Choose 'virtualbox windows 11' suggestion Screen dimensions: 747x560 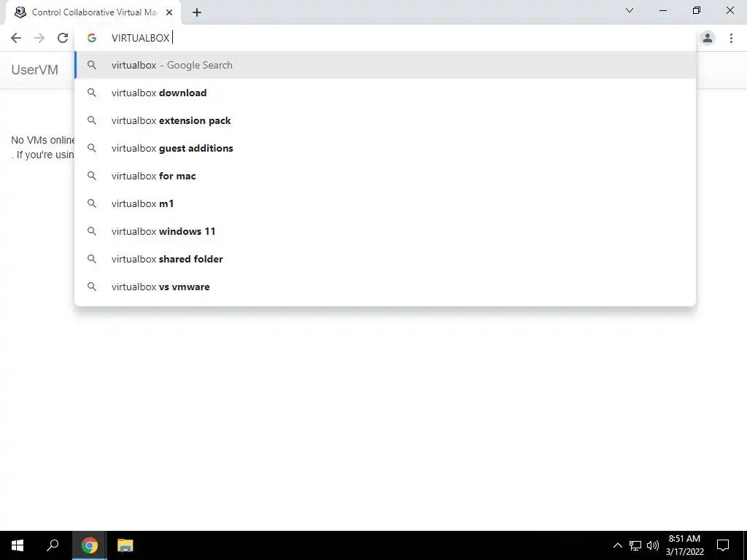pos(385,231)
